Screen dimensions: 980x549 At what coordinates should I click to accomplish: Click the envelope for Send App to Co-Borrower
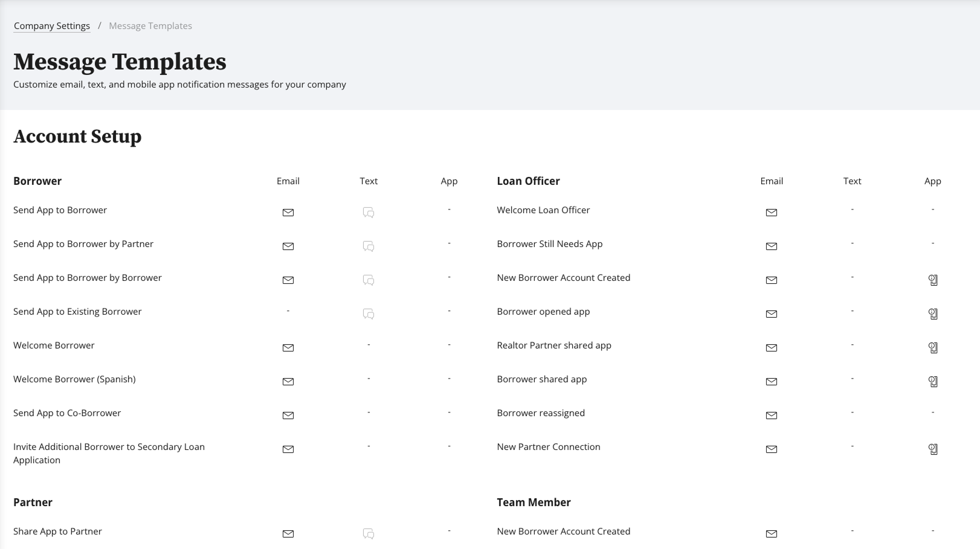tap(288, 416)
